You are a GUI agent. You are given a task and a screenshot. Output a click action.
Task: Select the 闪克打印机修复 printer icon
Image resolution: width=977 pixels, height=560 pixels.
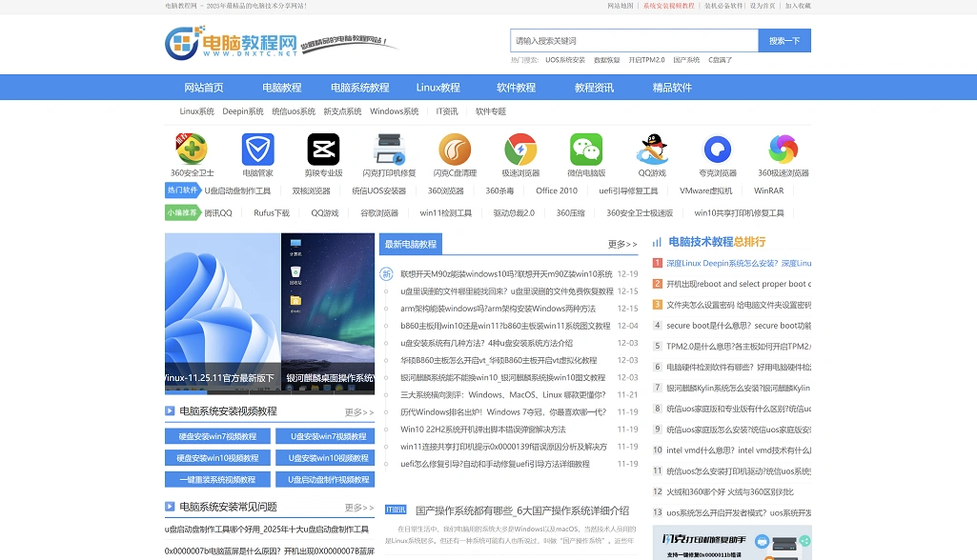[x=389, y=150]
